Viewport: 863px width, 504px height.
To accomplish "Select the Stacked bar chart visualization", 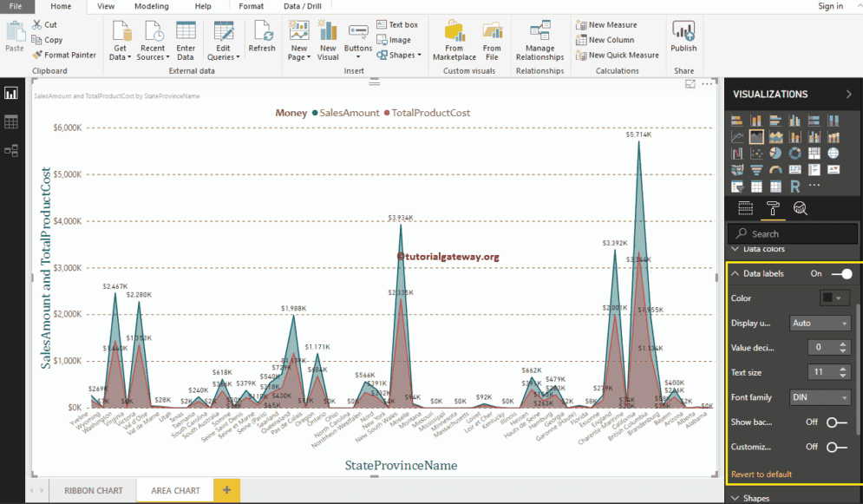I will click(x=736, y=120).
